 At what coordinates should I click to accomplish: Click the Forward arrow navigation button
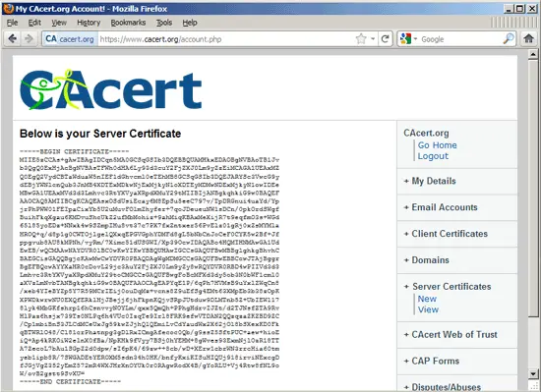tap(29, 39)
